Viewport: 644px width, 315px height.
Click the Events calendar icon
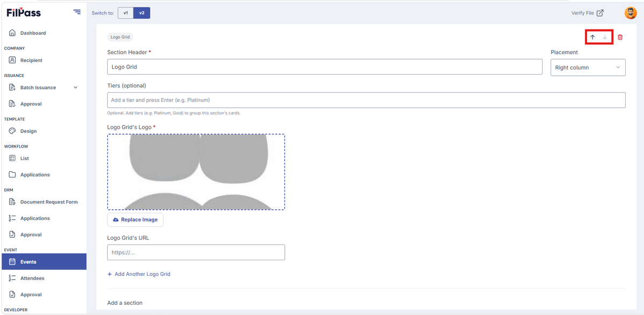12,262
